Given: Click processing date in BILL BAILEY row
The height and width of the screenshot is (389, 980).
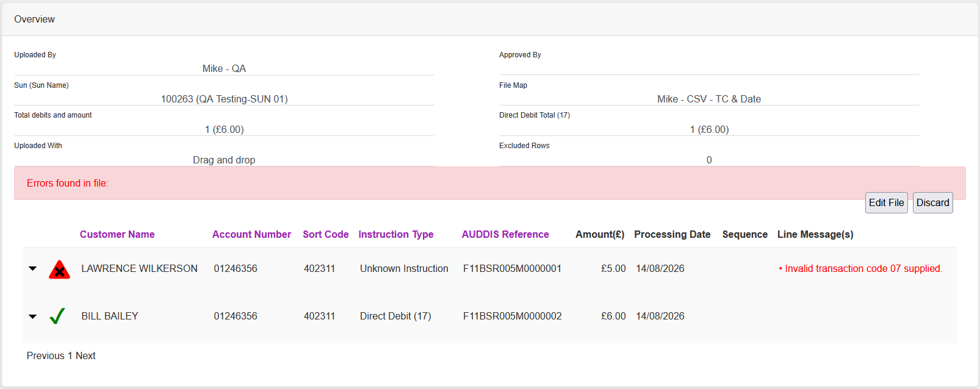Looking at the screenshot, I should 660,316.
